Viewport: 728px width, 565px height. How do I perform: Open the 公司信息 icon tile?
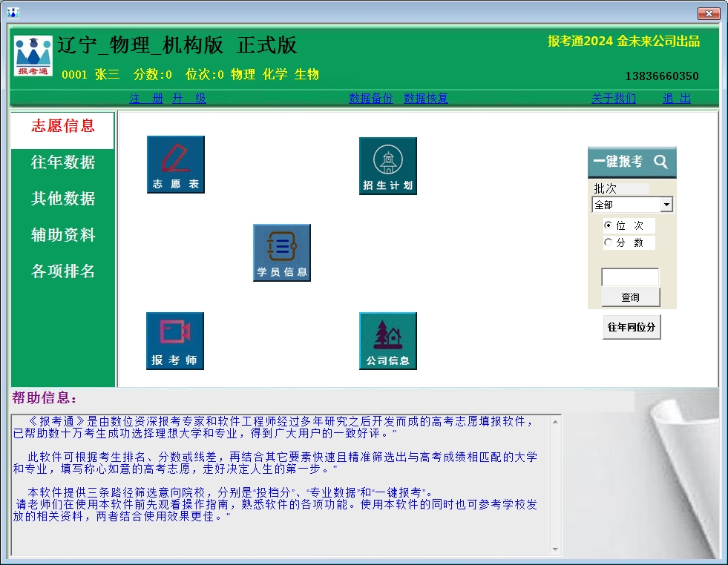point(387,341)
